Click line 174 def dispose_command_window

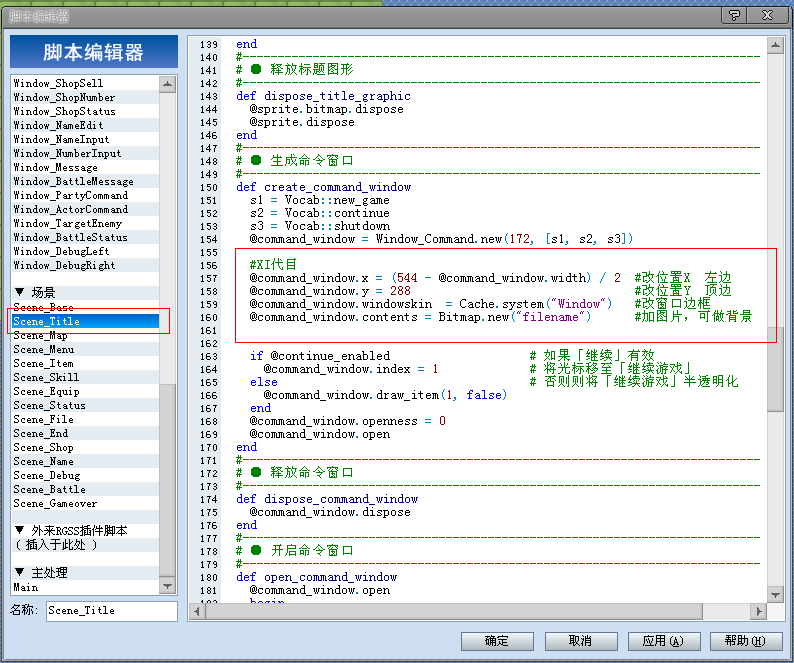coord(327,499)
